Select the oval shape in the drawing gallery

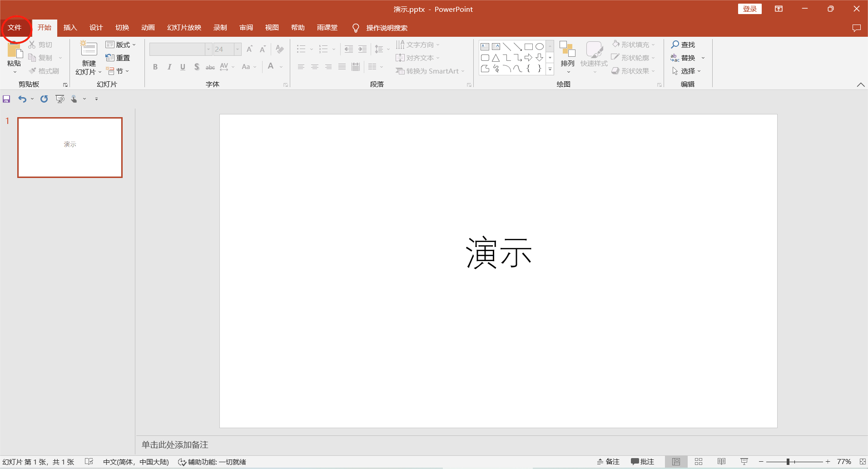(x=539, y=46)
